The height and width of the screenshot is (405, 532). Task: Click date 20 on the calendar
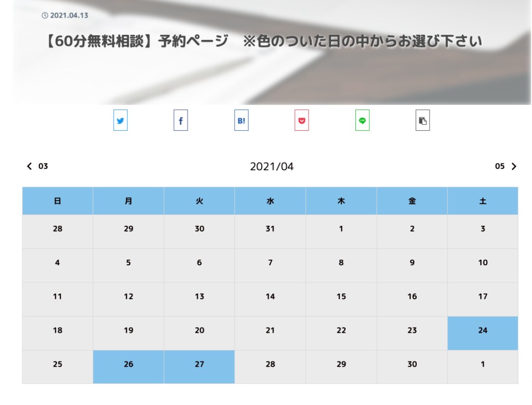(199, 333)
